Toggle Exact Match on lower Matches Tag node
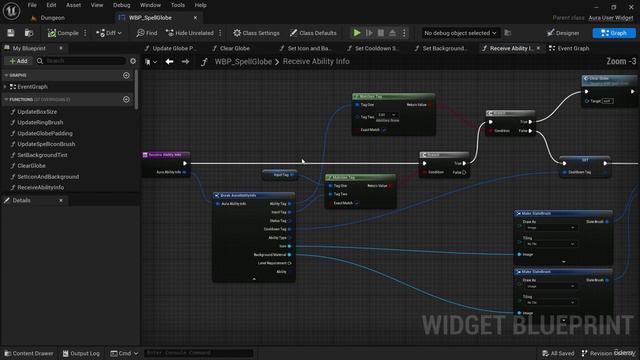Screen dimensions: 640x360 [x=356, y=203]
